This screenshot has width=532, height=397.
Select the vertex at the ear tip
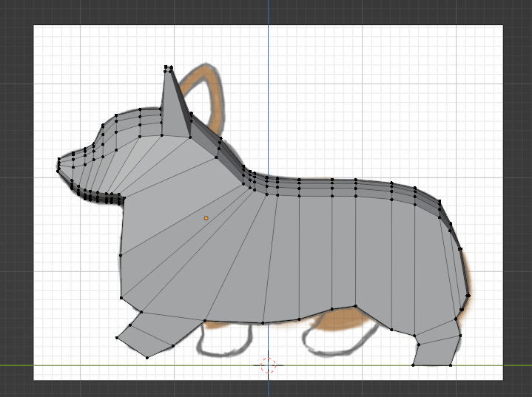tap(169, 67)
